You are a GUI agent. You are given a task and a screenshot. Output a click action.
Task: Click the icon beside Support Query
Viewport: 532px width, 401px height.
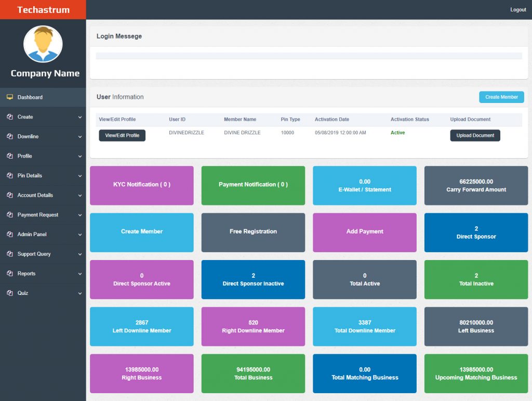click(9, 254)
